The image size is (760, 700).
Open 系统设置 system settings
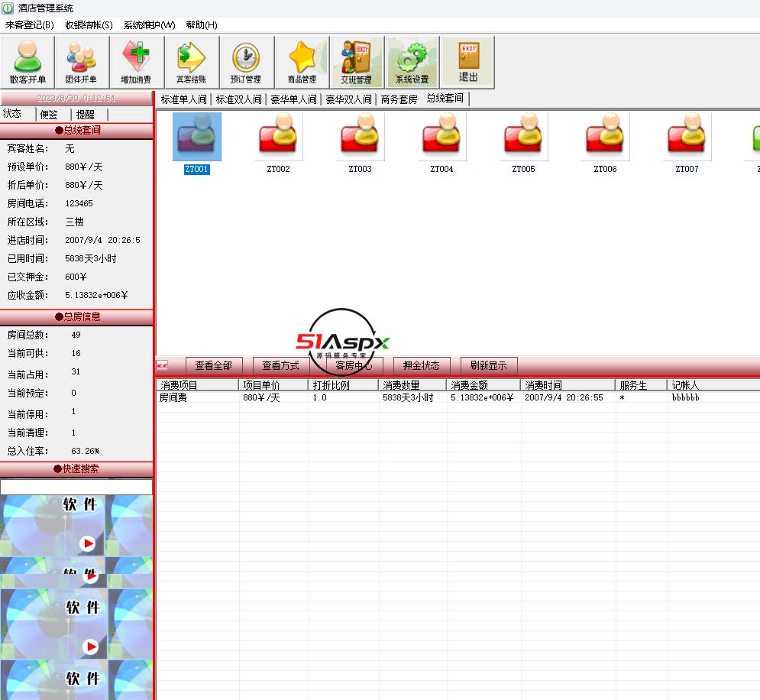412,62
